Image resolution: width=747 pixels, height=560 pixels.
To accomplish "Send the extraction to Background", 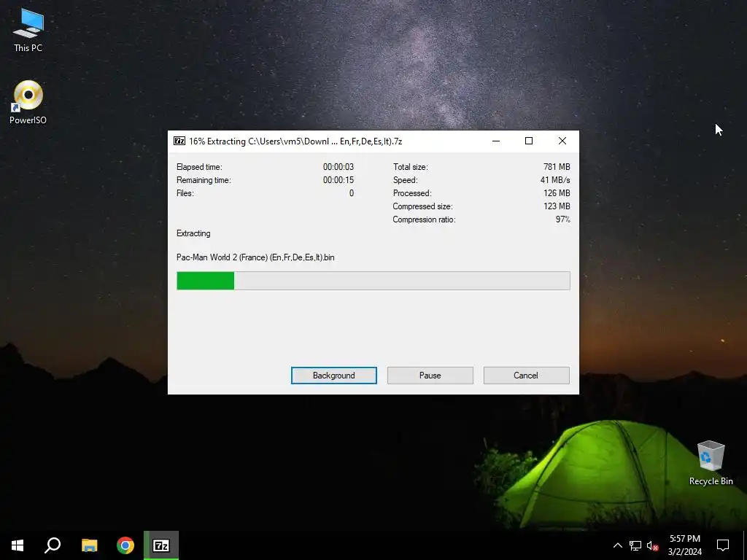I will click(x=334, y=376).
